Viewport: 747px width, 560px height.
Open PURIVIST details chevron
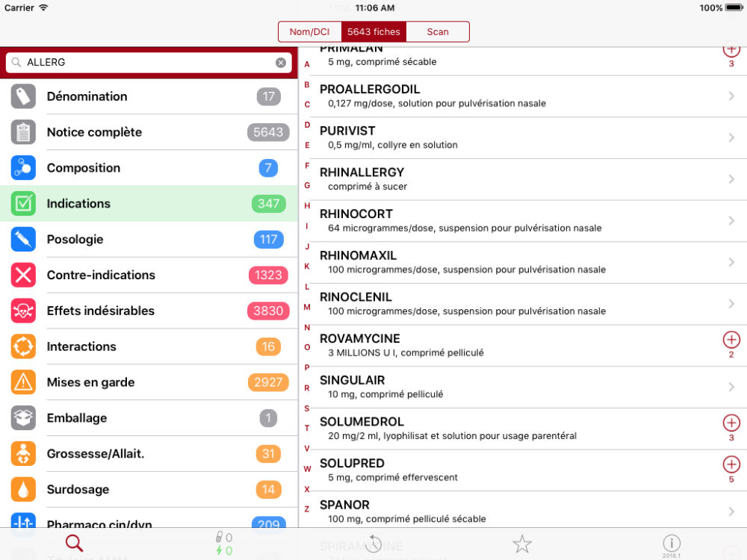click(x=731, y=137)
